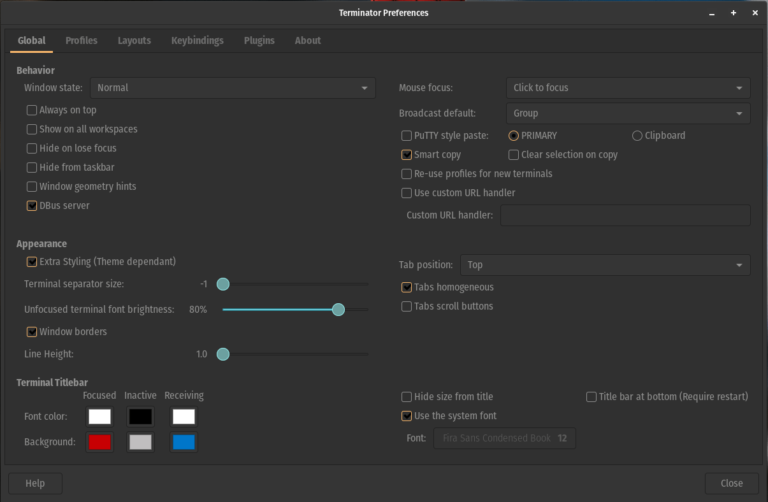
Task: Go to the Keybindings tab
Action: [197, 41]
